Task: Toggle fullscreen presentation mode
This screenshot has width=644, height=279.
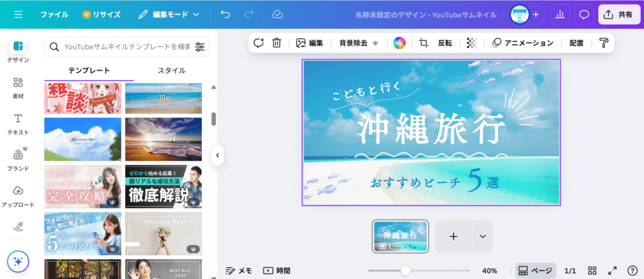Action: (x=613, y=271)
